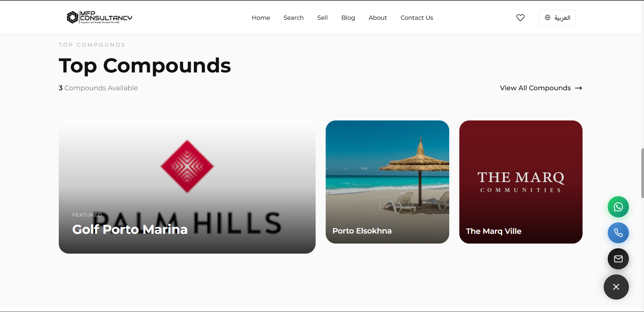Click the globe icon in language button
The width and height of the screenshot is (644, 312).
tap(548, 17)
